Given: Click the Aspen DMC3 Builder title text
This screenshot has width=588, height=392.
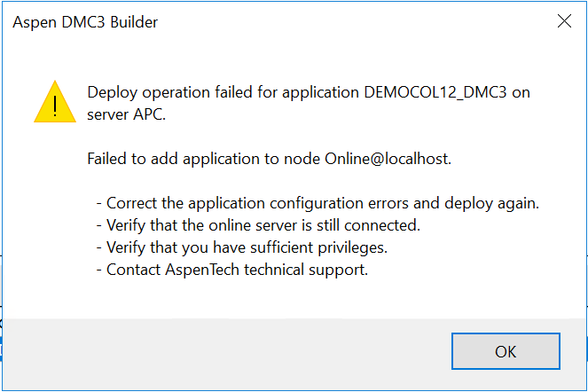Looking at the screenshot, I should (85, 22).
